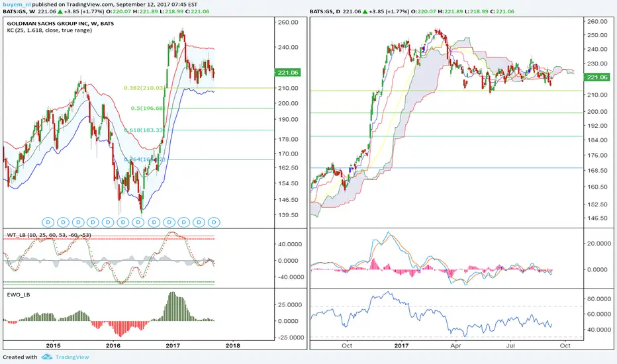The width and height of the screenshot is (617, 364).
Task: Click the 190.00 price axis label
Action: coord(288,119)
